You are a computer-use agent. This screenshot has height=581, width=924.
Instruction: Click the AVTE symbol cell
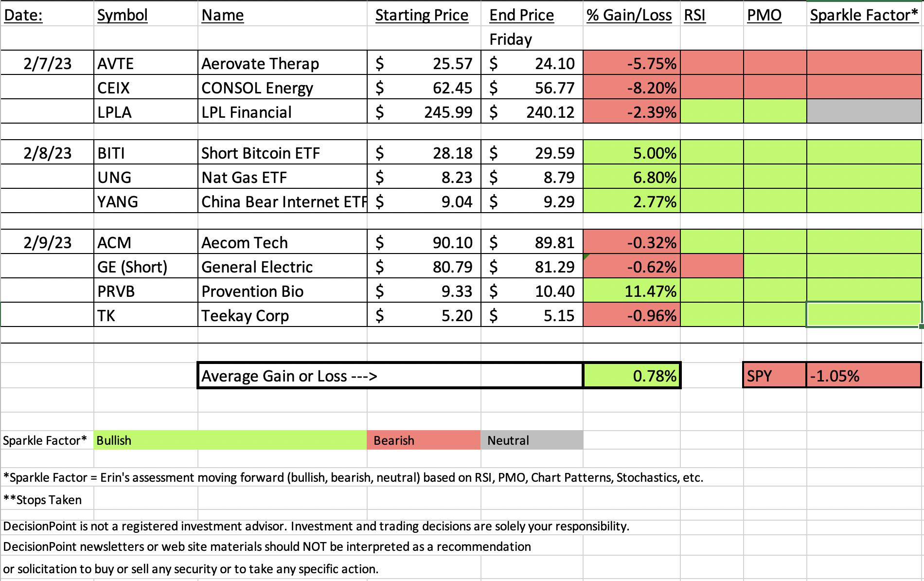click(x=145, y=63)
